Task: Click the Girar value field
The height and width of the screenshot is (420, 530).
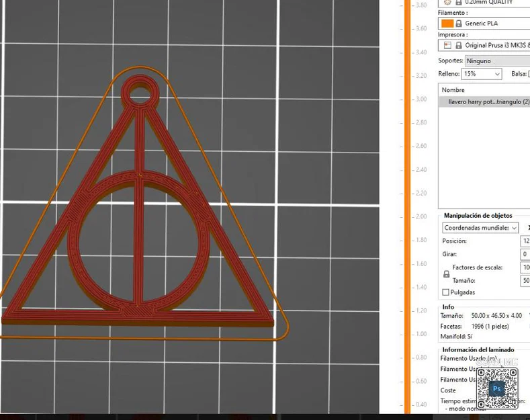Action: pos(525,254)
